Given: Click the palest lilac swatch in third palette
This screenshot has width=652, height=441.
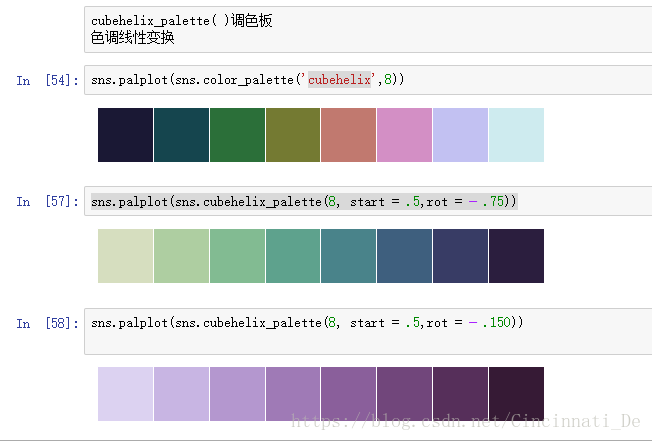Looking at the screenshot, I should point(125,394).
